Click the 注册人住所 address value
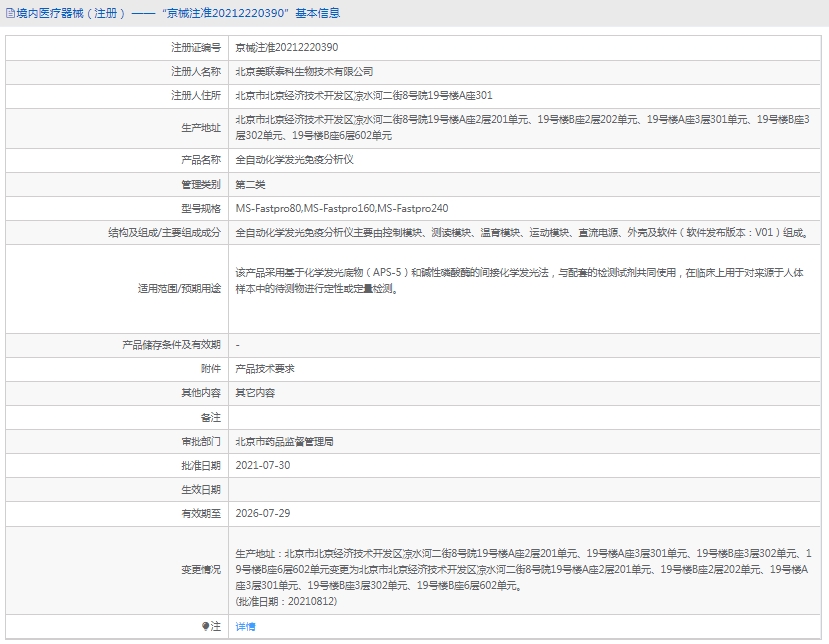The width and height of the screenshot is (829, 644). click(363, 96)
